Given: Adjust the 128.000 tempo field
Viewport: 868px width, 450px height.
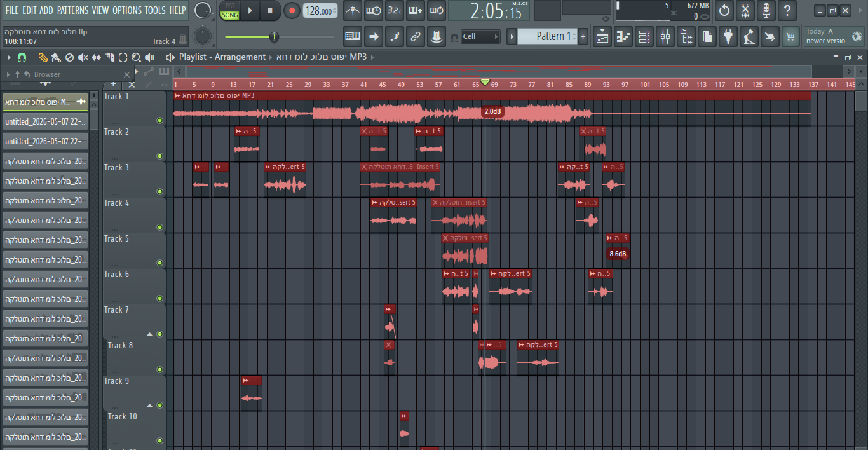Looking at the screenshot, I should click(320, 11).
